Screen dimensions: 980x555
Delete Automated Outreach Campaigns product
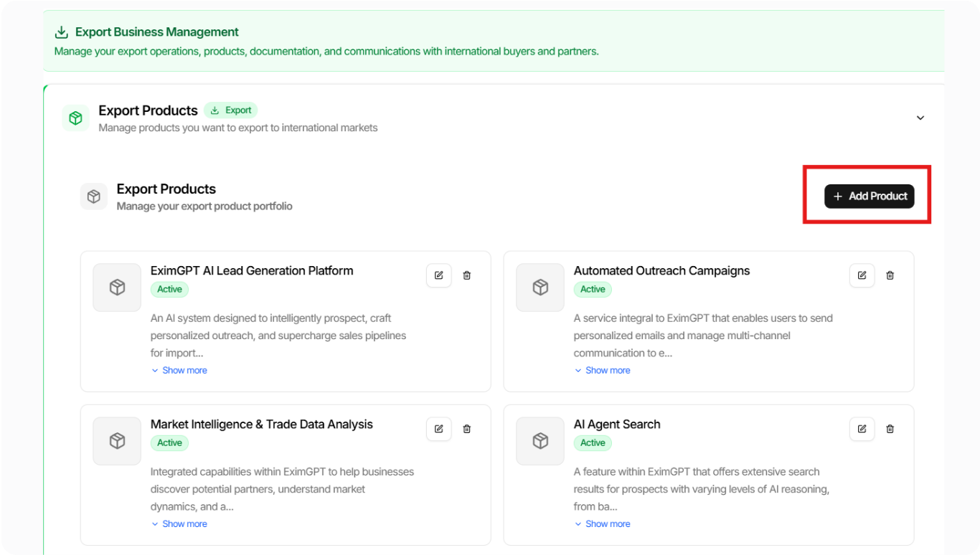click(890, 275)
